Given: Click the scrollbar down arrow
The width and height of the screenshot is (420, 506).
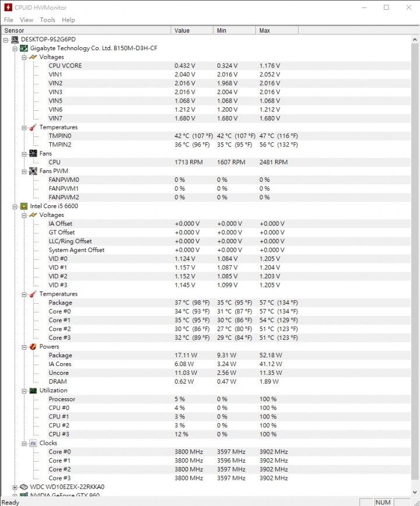Looking at the screenshot, I should pos(415,492).
